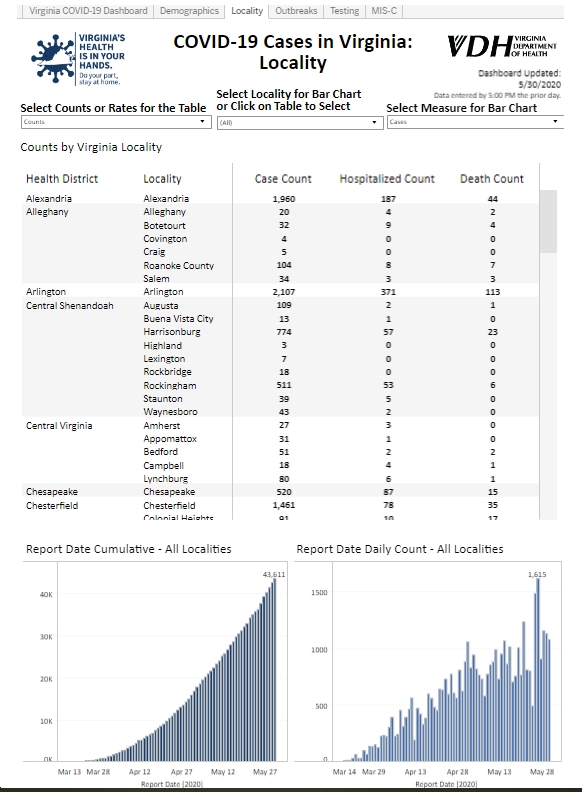Click the VDH Virginia Department of Health logo
Screen dimensions: 582x792
502,46
